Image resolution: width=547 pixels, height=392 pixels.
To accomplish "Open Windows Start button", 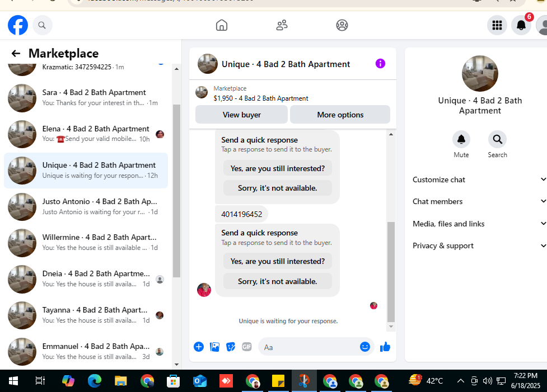I will pos(13,381).
